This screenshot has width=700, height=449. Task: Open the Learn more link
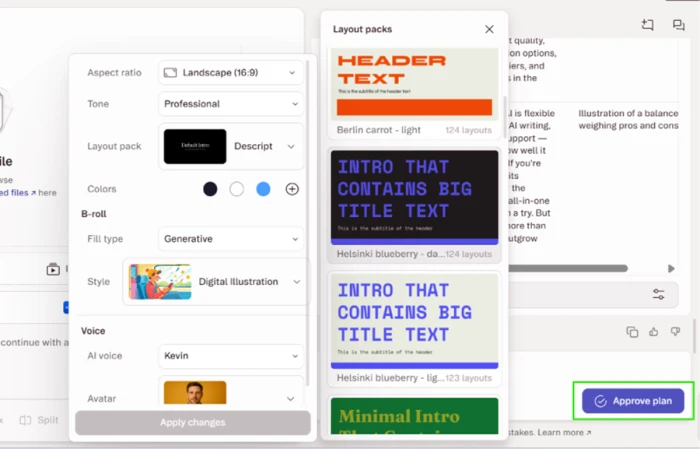564,432
